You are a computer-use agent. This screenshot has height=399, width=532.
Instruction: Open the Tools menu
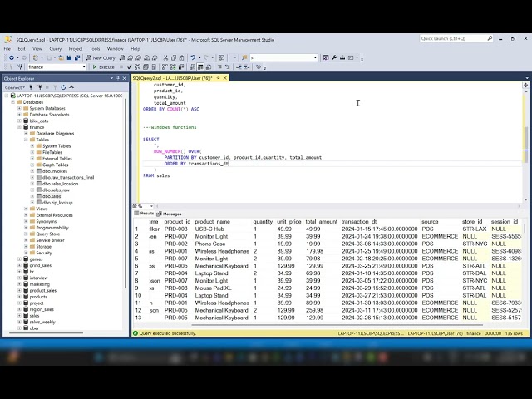point(95,49)
